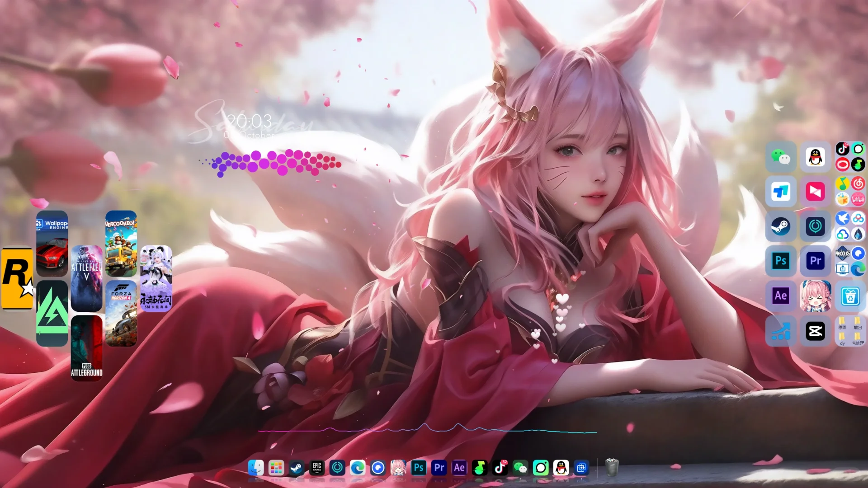Launch Premiere Pro from the dock
Viewport: 868px width, 488px height.
(439, 468)
